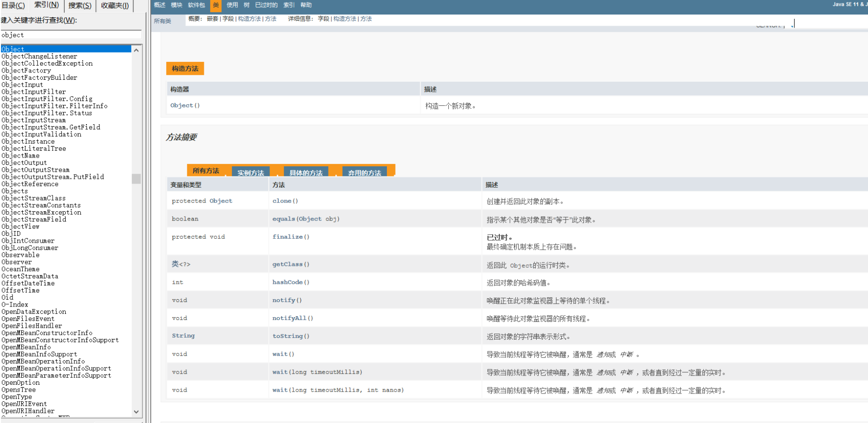Open the hashCode() method link
This screenshot has height=423, width=868.
[291, 282]
